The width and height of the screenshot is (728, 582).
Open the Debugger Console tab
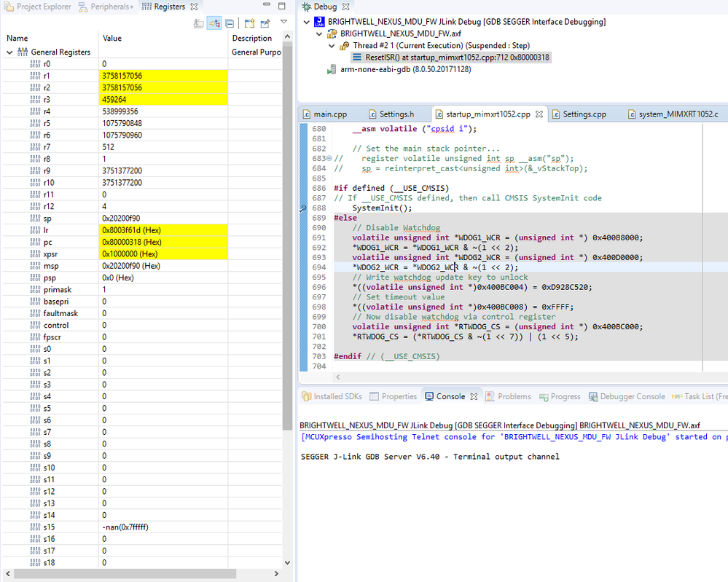(632, 397)
